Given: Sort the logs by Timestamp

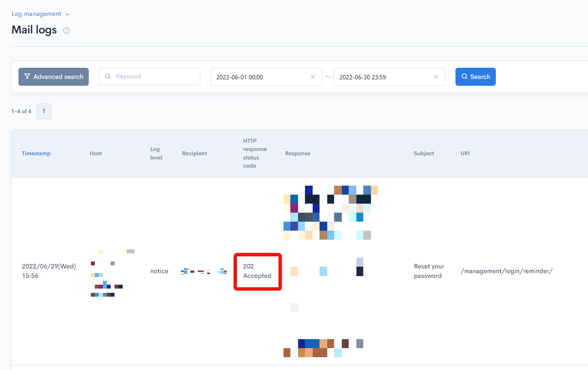Looking at the screenshot, I should [36, 153].
